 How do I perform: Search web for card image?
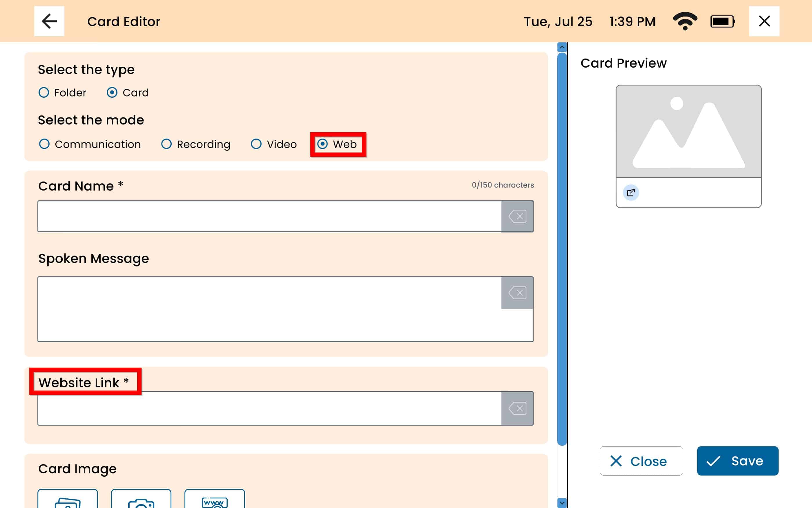coord(214,499)
